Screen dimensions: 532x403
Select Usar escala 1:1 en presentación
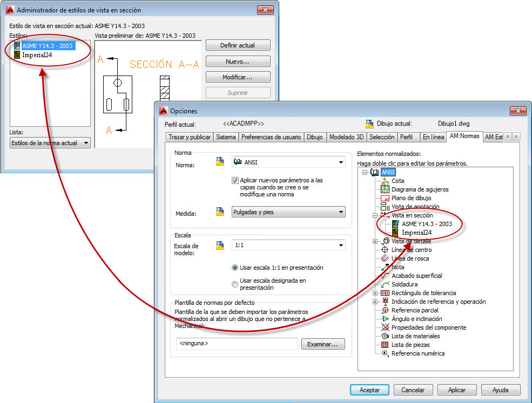point(235,268)
